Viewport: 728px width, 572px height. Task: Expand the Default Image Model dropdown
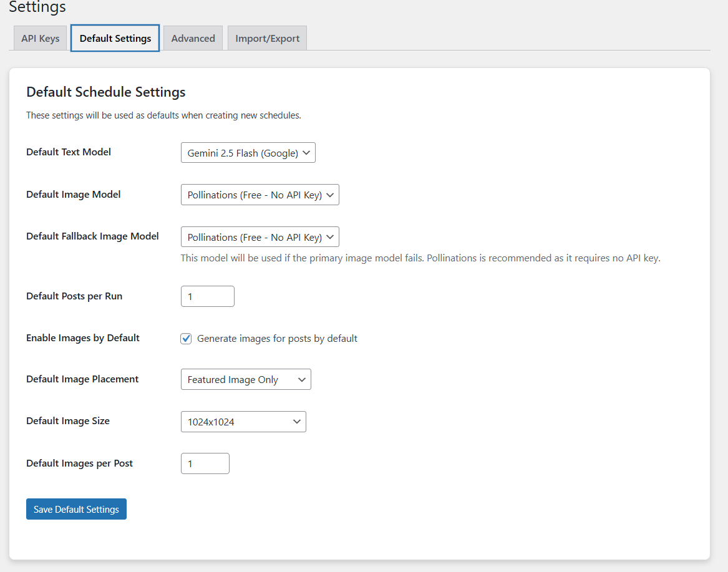260,195
